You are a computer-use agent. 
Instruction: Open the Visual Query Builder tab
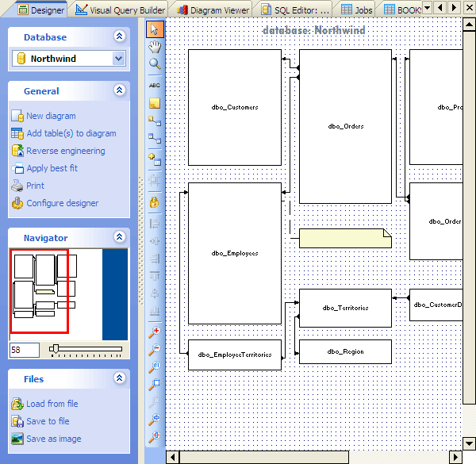coord(121,10)
